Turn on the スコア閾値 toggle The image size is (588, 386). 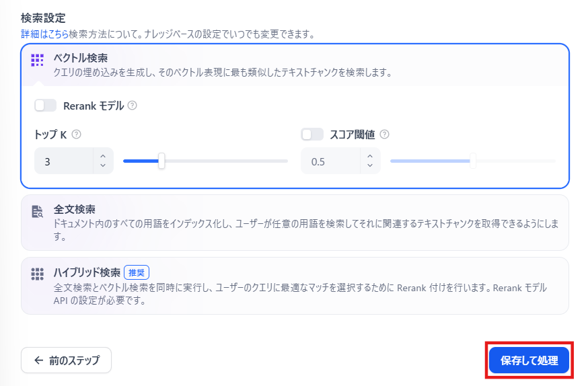pos(312,134)
